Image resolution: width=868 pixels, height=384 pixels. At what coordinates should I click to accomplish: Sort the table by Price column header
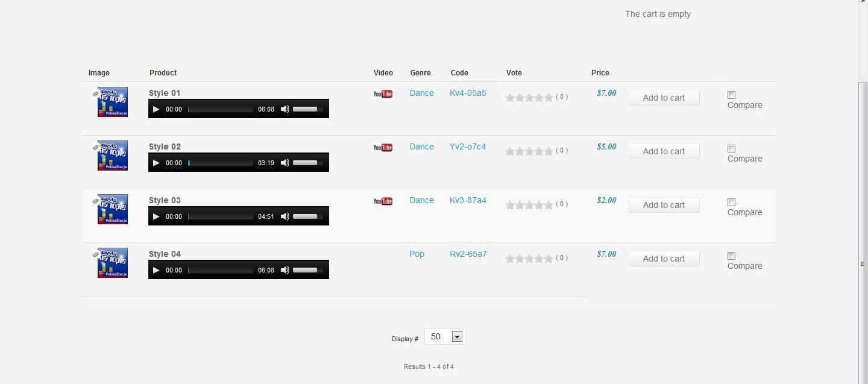[x=600, y=73]
